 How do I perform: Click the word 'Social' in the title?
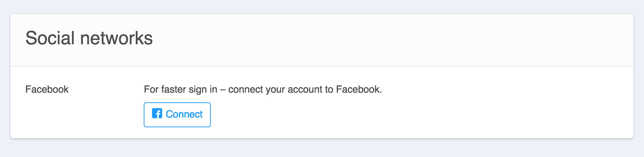pos(50,38)
